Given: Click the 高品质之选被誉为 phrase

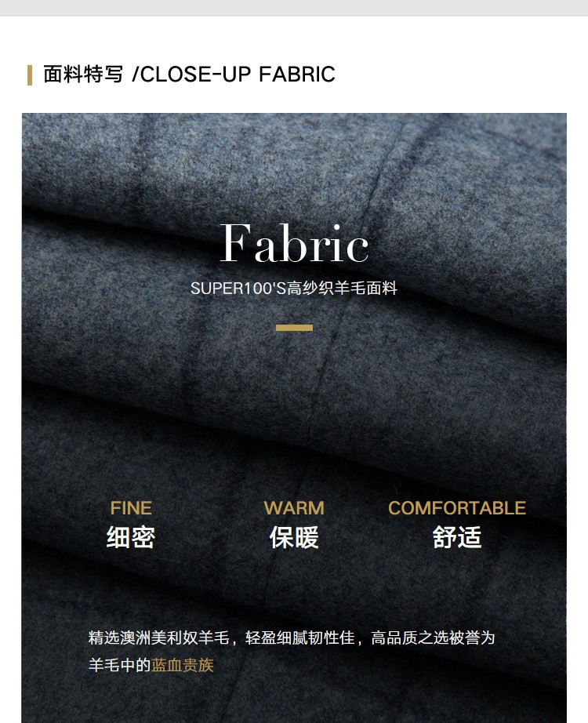Looking at the screenshot, I should [x=433, y=638].
